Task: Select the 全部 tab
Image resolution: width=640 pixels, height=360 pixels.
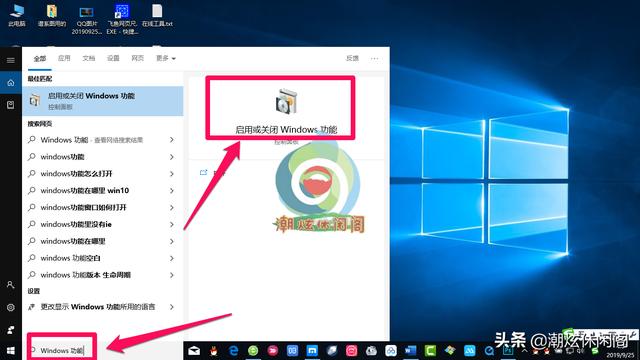Action: [40, 58]
